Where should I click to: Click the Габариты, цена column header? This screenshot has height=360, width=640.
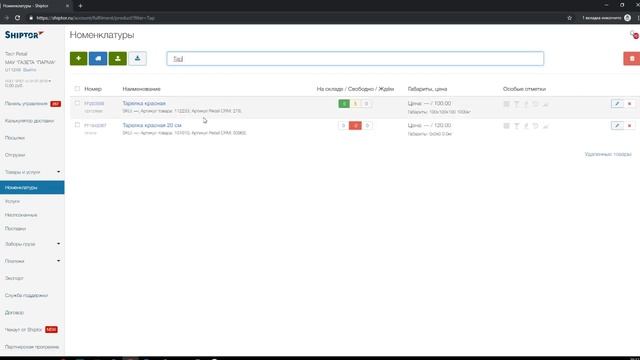click(x=427, y=89)
